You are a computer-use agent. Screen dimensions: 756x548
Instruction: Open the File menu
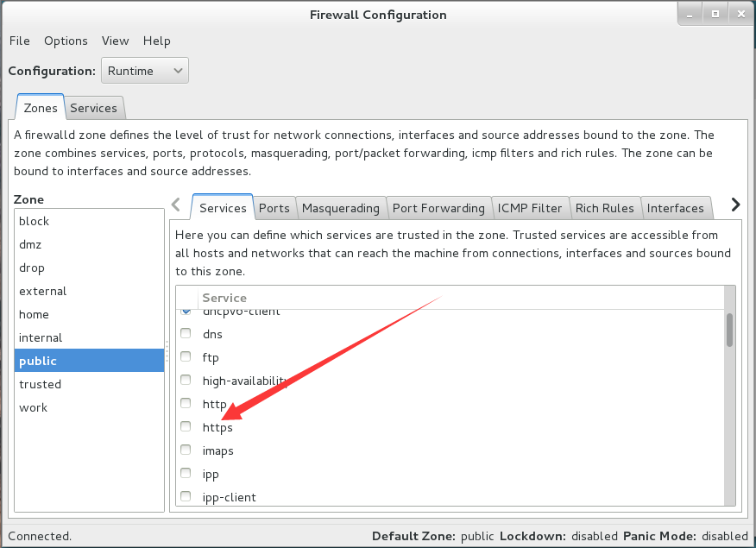(x=20, y=41)
